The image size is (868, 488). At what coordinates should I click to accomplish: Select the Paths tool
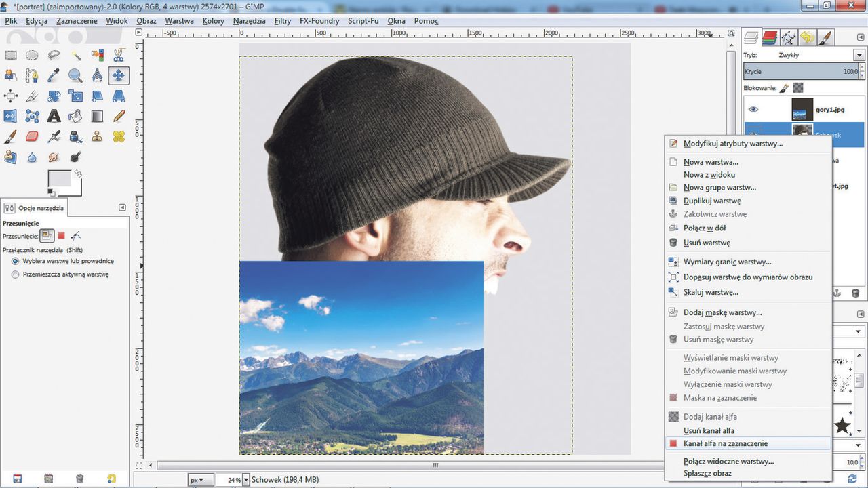click(32, 75)
